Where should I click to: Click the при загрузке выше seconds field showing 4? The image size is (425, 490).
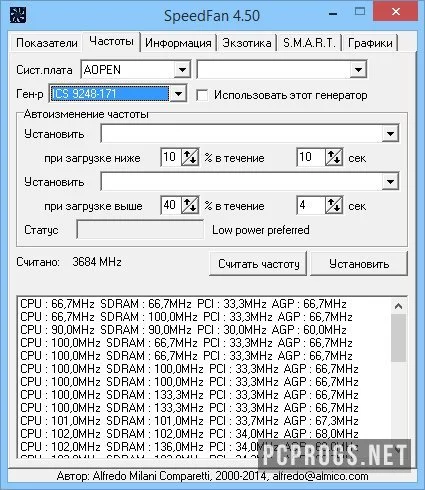311,205
